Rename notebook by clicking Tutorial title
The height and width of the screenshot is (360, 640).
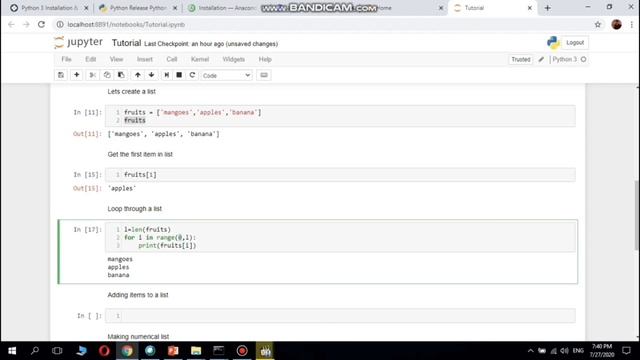(126, 43)
